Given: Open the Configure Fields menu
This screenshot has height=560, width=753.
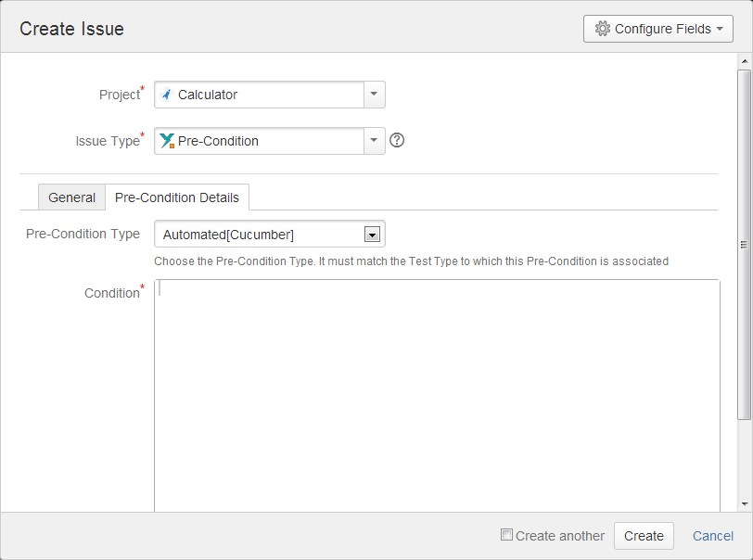Looking at the screenshot, I should [657, 29].
